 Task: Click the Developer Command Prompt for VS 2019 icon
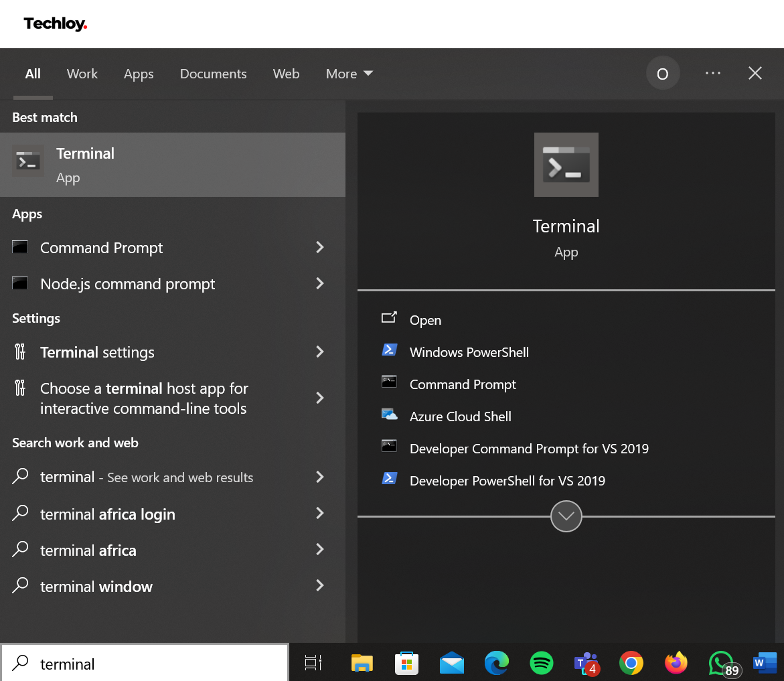tap(389, 446)
